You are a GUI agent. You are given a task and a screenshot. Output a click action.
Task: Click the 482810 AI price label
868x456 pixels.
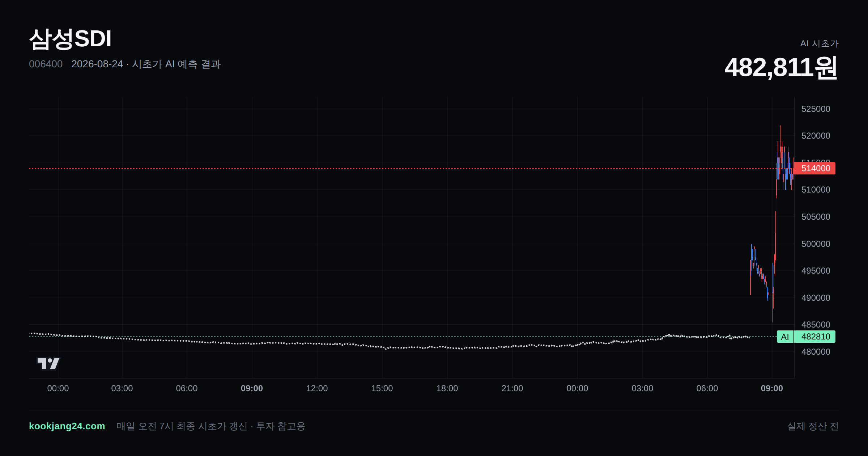tap(815, 337)
